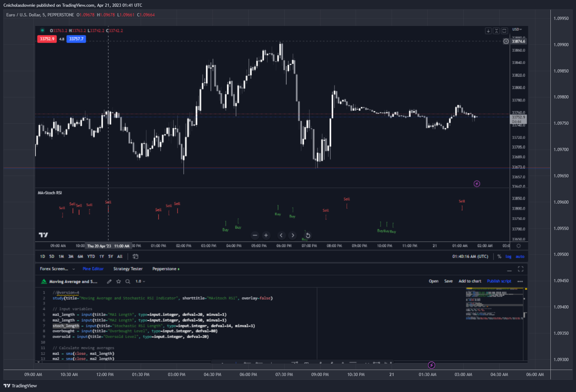Maximize the bottom panel
Viewport: 576px width, 392px height.
521,269
